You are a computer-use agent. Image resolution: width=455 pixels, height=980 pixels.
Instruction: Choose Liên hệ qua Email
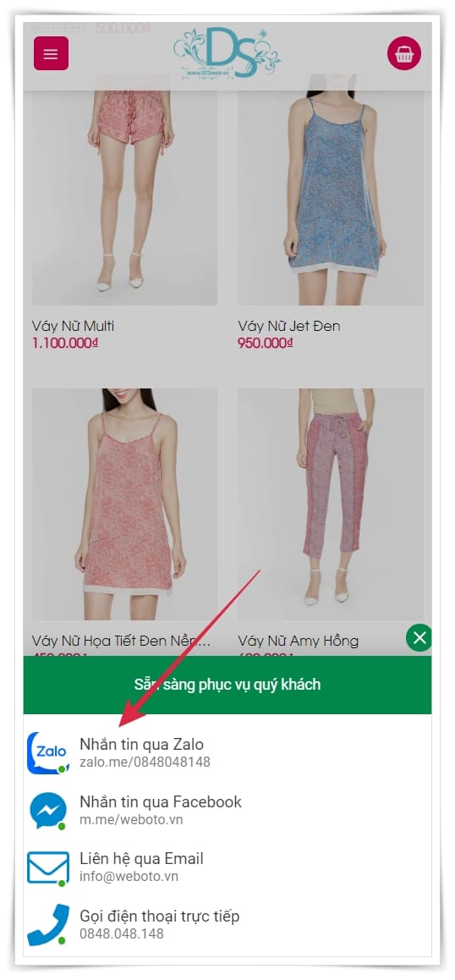[x=227, y=867]
